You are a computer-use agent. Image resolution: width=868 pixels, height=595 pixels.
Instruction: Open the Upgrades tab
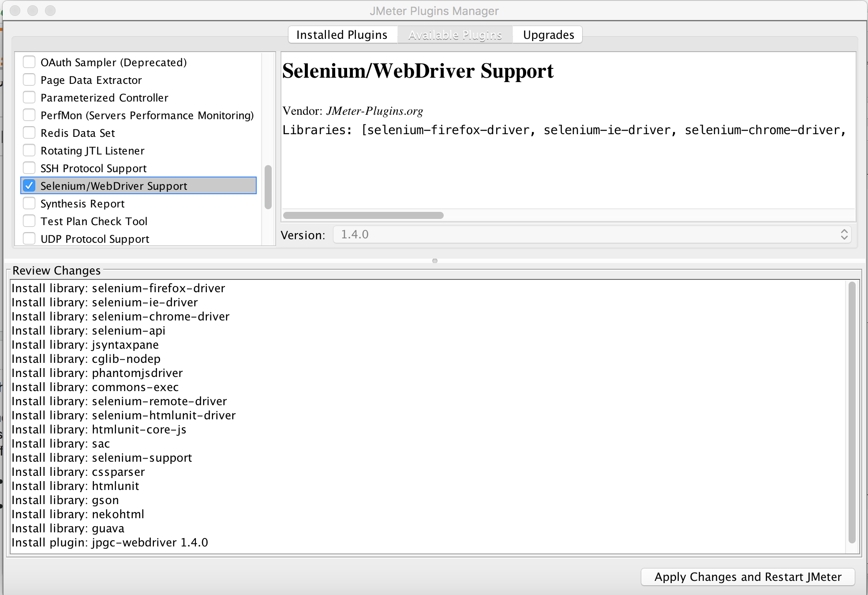(548, 35)
